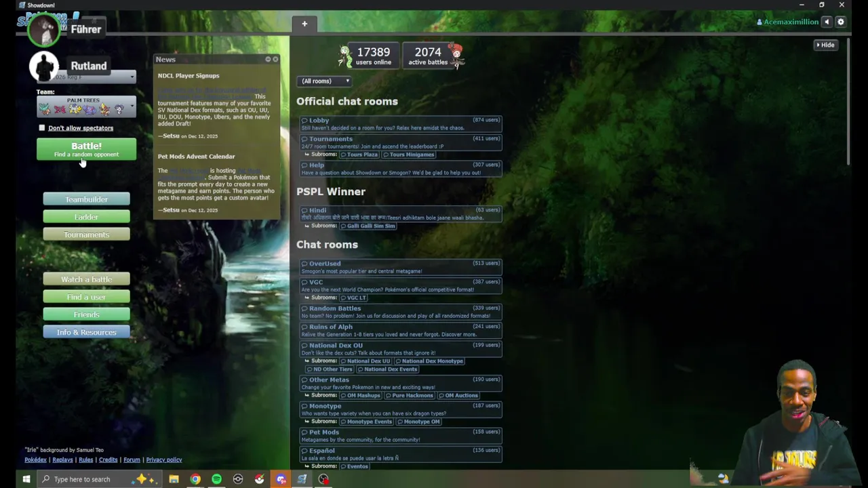Join the National Dex OU room
The image size is (868, 488).
pyautogui.click(x=401, y=348)
